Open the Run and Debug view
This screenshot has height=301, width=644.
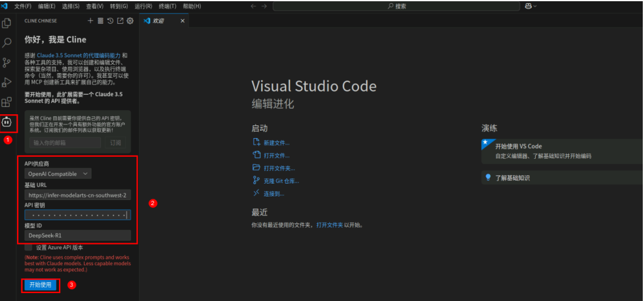point(7,82)
